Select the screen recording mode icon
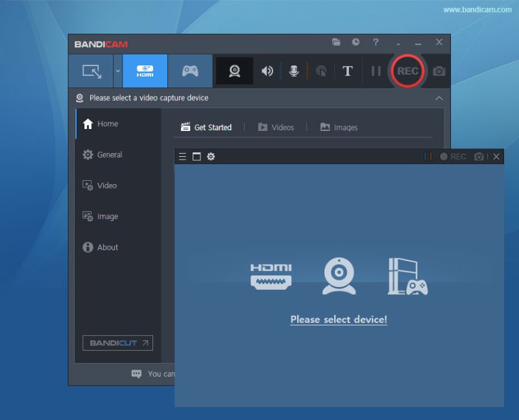The image size is (519, 420). tap(91, 71)
